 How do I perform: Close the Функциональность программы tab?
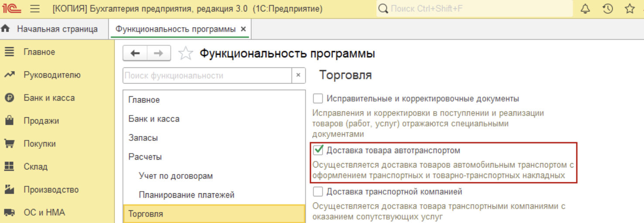243,29
